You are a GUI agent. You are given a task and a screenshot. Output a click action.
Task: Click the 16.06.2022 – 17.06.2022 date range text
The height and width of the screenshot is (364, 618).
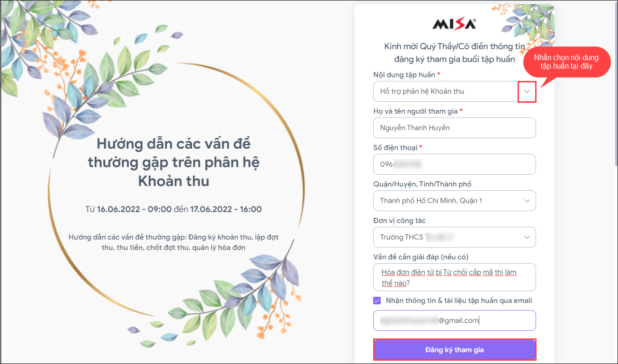[174, 209]
